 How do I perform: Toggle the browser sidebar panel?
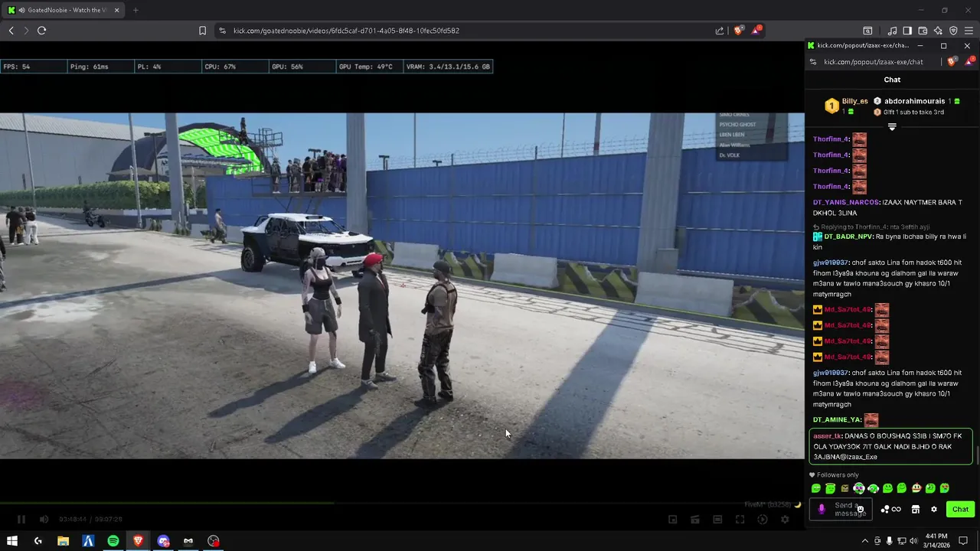pos(907,31)
